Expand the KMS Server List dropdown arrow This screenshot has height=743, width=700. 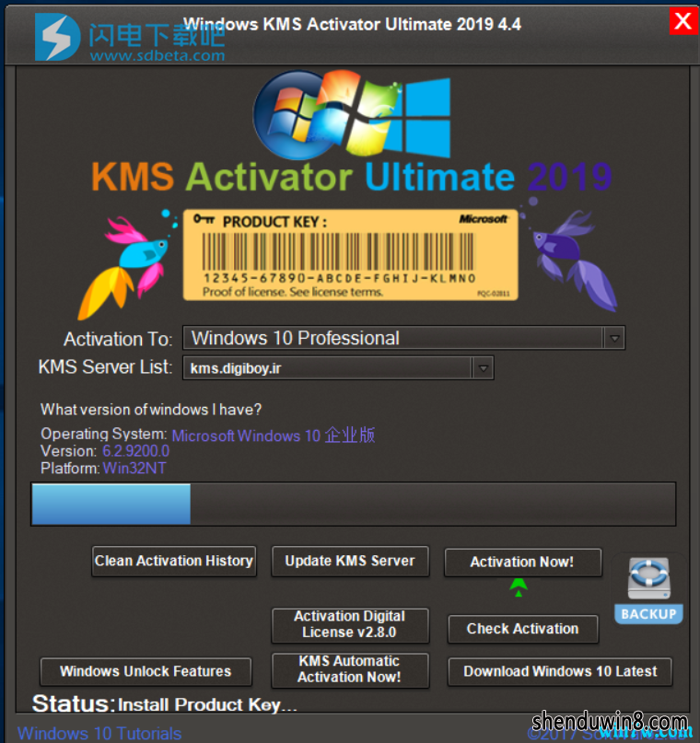tap(483, 368)
